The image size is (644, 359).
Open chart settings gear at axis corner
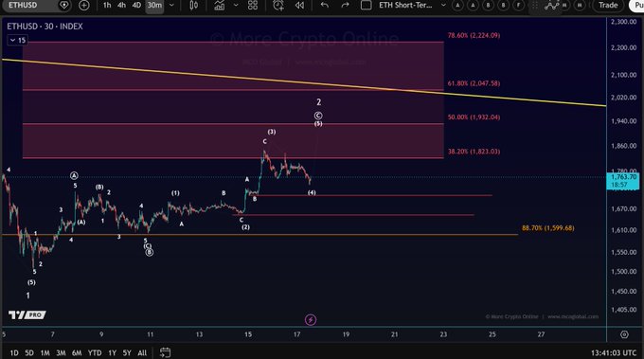pos(624,334)
